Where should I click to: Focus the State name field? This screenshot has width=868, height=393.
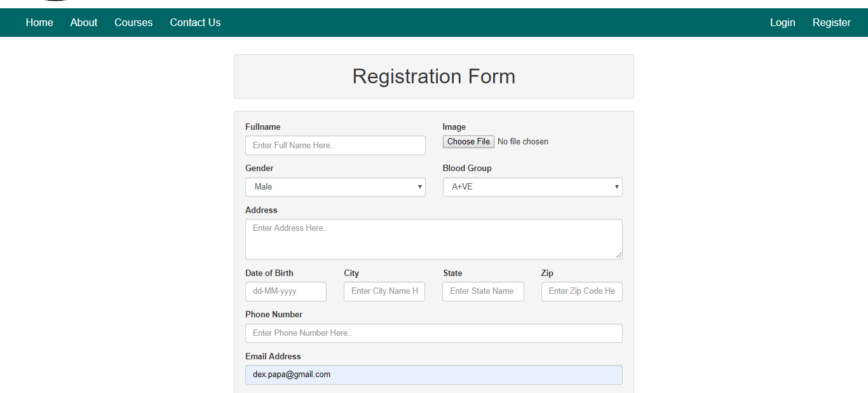pyautogui.click(x=483, y=292)
